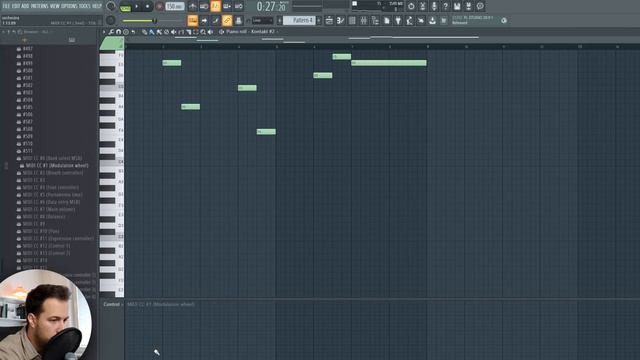Select the Playback speaker tool
The image size is (640, 360).
[x=211, y=32]
